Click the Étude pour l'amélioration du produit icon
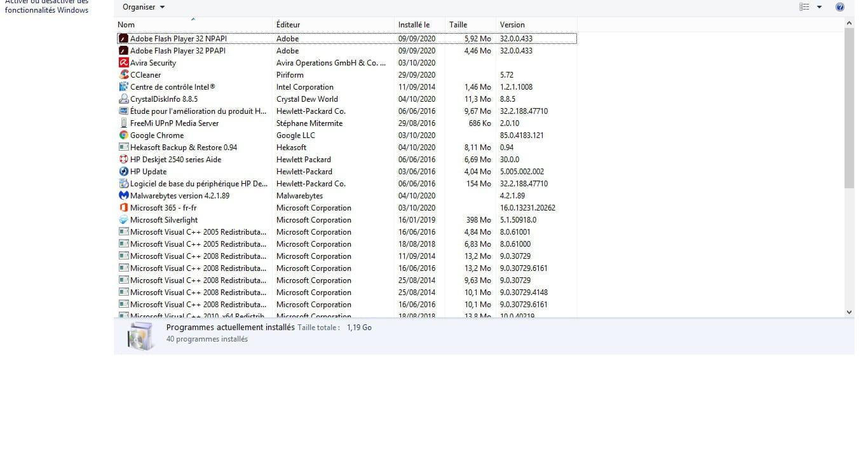Image resolution: width=868 pixels, height=463 pixels. 124,111
